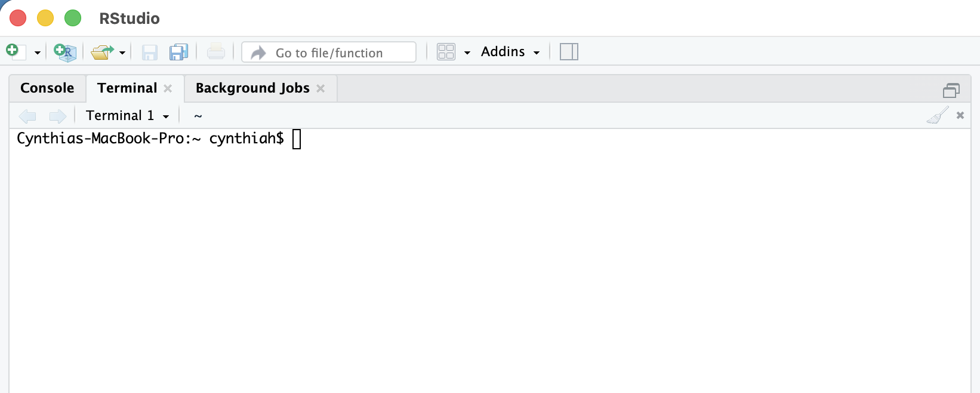Open the Addins dropdown menu

510,52
